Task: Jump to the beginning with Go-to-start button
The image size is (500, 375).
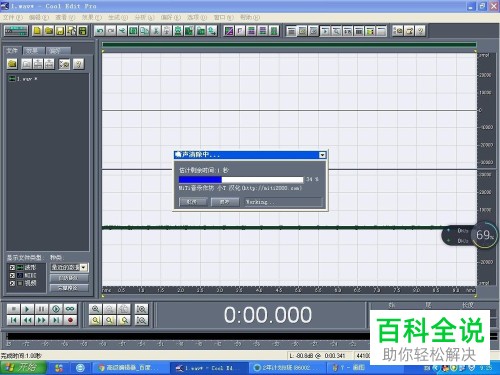Action: 13,320
